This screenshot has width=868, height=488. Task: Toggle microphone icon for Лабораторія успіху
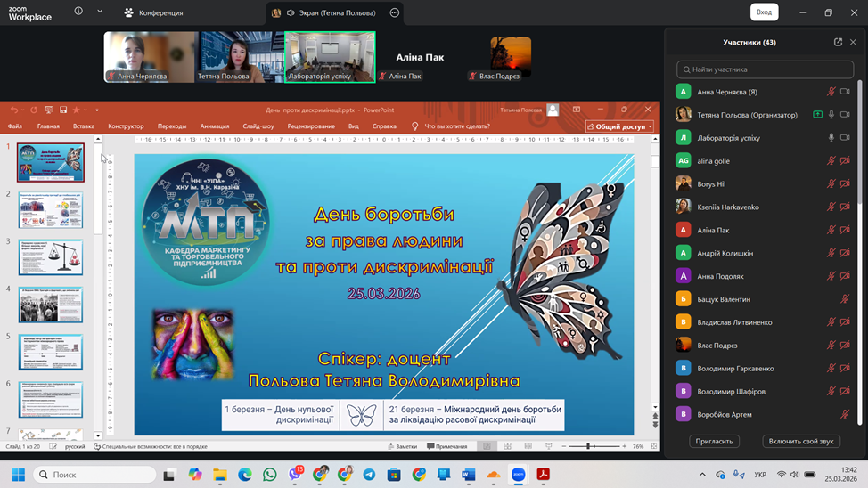click(831, 138)
